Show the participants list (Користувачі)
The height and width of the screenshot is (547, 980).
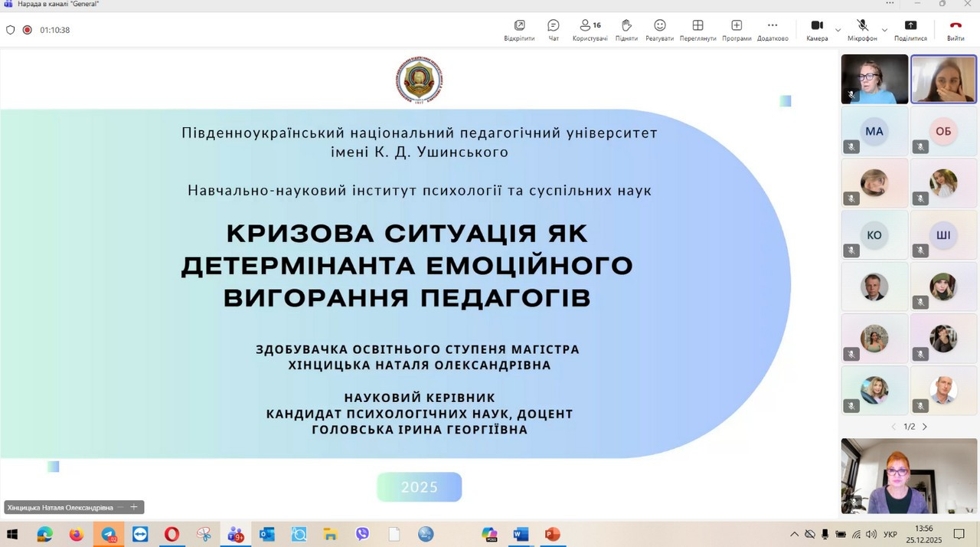point(590,30)
